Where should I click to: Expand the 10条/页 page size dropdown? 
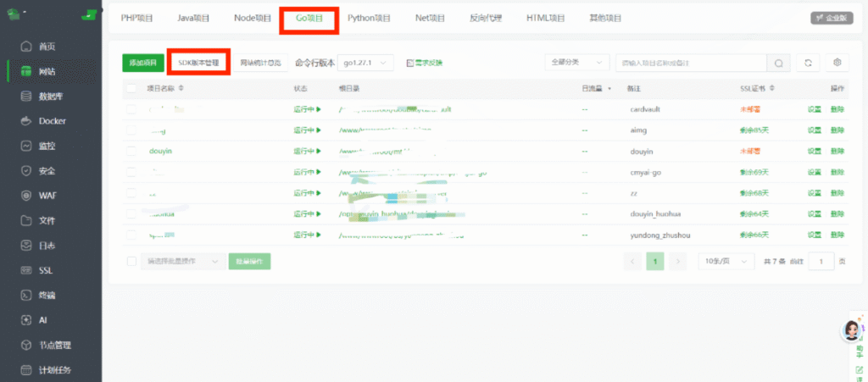point(726,261)
